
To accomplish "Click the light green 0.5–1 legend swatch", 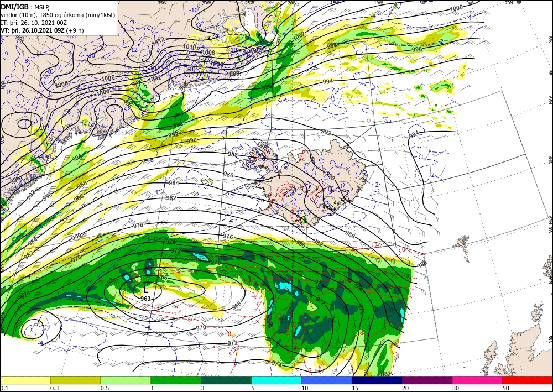I will (126, 380).
